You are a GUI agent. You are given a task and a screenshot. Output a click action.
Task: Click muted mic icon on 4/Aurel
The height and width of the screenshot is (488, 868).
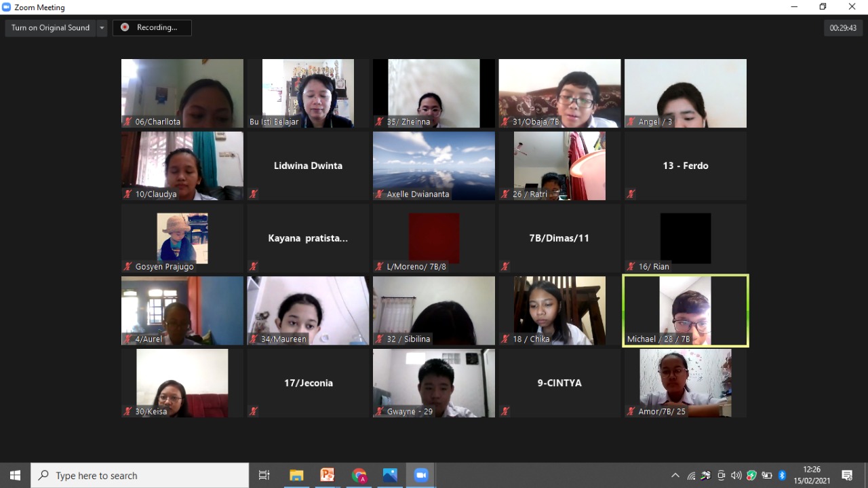pos(128,339)
